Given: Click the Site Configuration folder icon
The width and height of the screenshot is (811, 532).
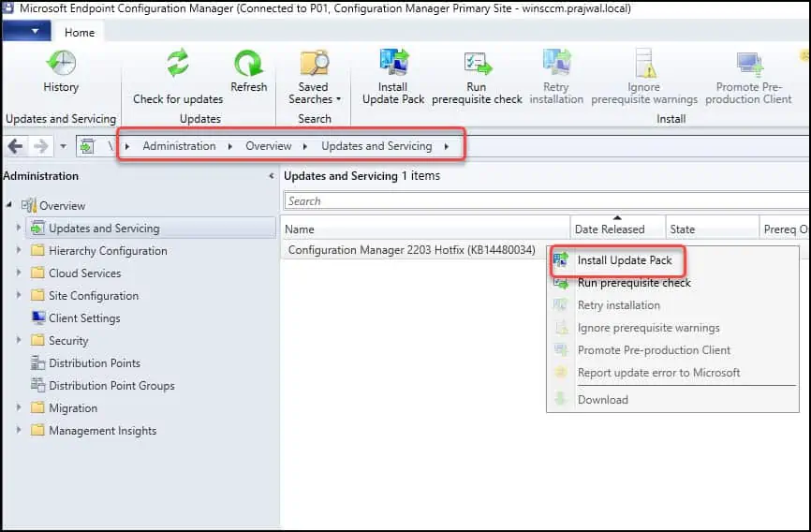Looking at the screenshot, I should click(37, 295).
